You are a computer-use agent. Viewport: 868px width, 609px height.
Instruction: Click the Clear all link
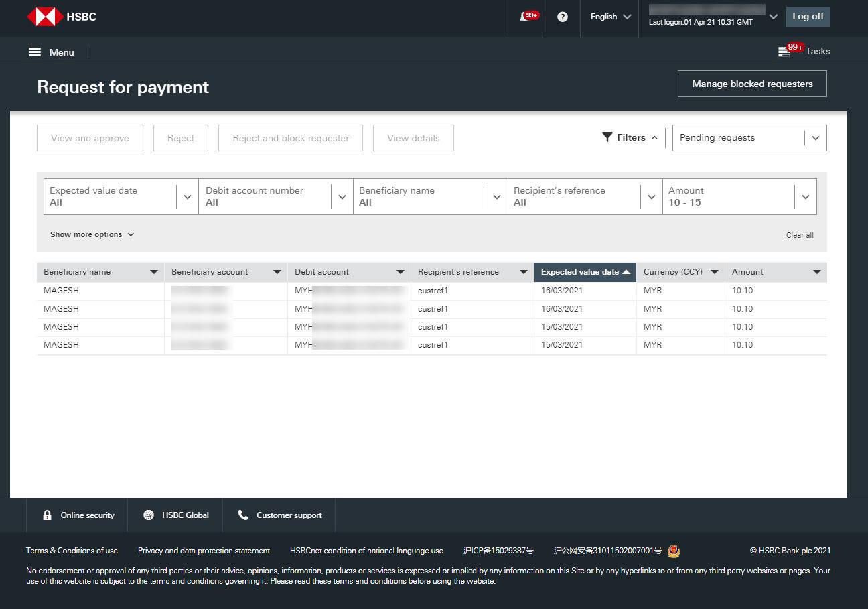[800, 235]
